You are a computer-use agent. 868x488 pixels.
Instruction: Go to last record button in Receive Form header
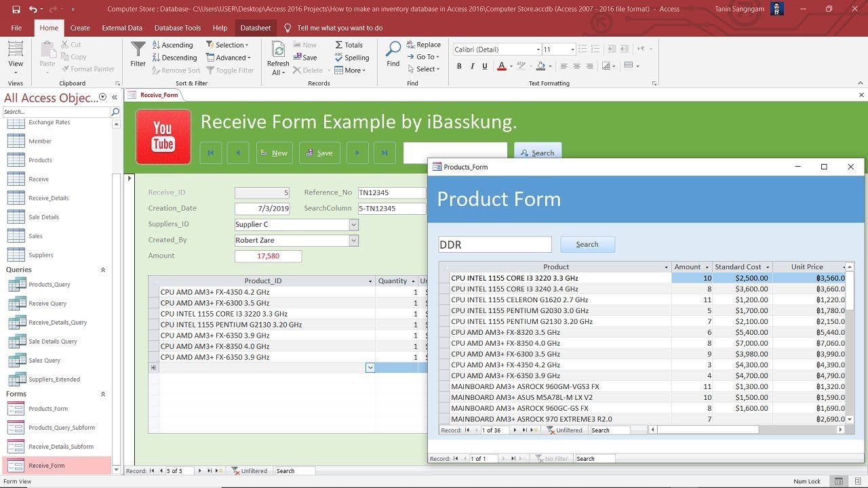click(x=384, y=153)
